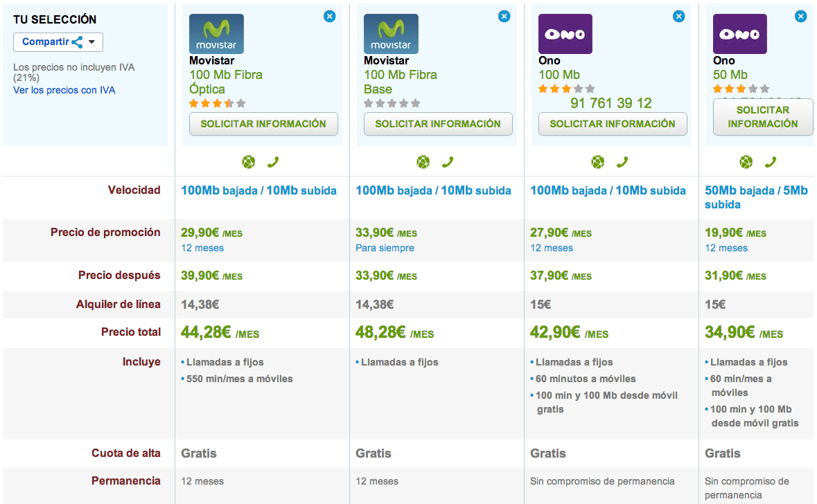
Task: Click promo price 27,90€ /MES
Action: (561, 233)
